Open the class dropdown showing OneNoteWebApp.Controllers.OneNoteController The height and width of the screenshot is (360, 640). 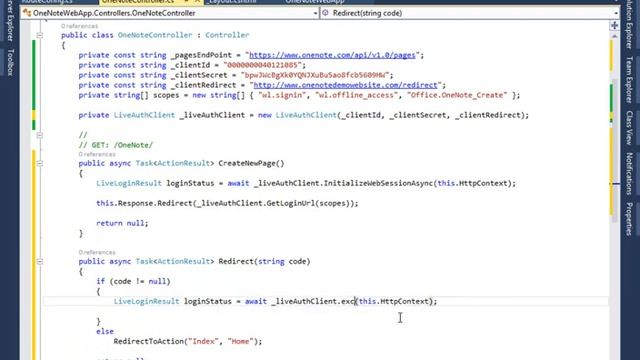(170, 13)
